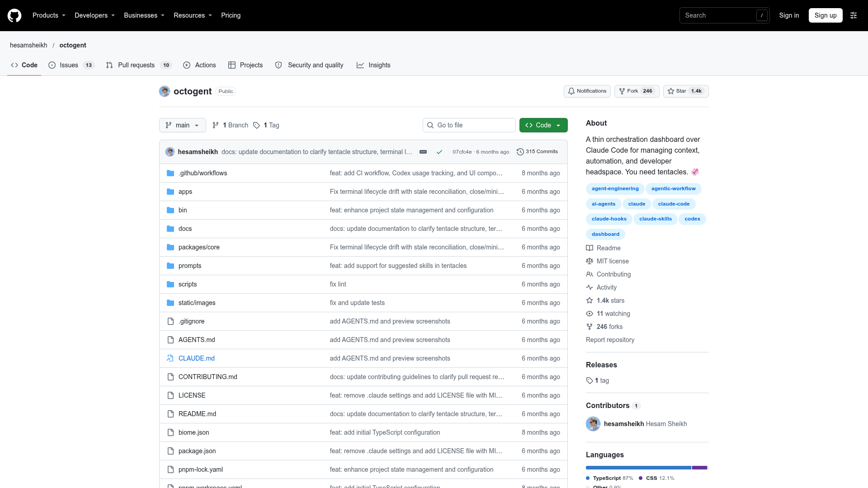Click the pulse icon beside Activity
Viewport: 868px width, 488px height.
(590, 287)
